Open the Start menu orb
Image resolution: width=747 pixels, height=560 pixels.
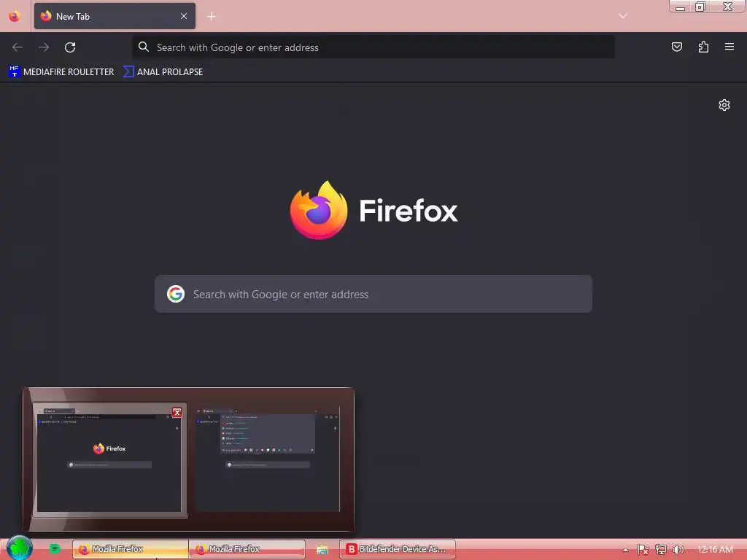click(x=20, y=548)
